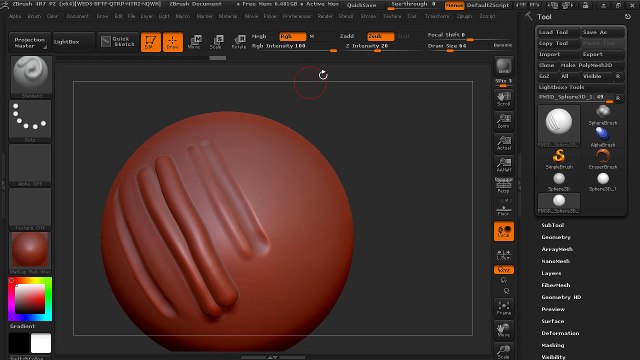This screenshot has width=640, height=360.
Task: Open the Alpha Off selector
Action: [x=30, y=165]
